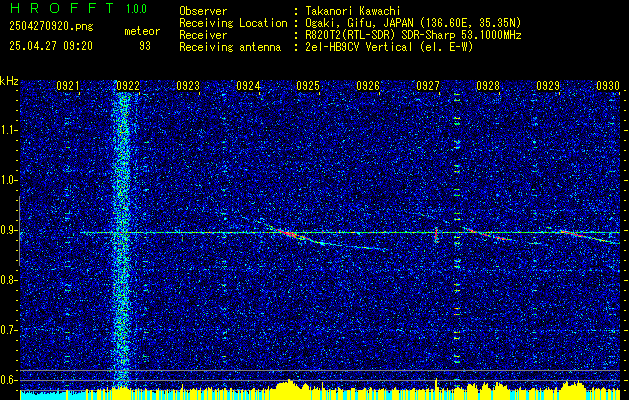The height and width of the screenshot is (400, 629).
Task: Click the 0922 time marker
Action: pos(128,85)
